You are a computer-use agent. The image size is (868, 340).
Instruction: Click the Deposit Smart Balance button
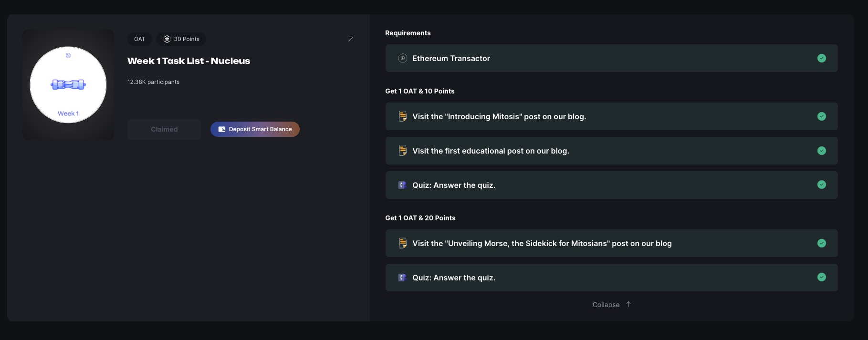coord(255,129)
